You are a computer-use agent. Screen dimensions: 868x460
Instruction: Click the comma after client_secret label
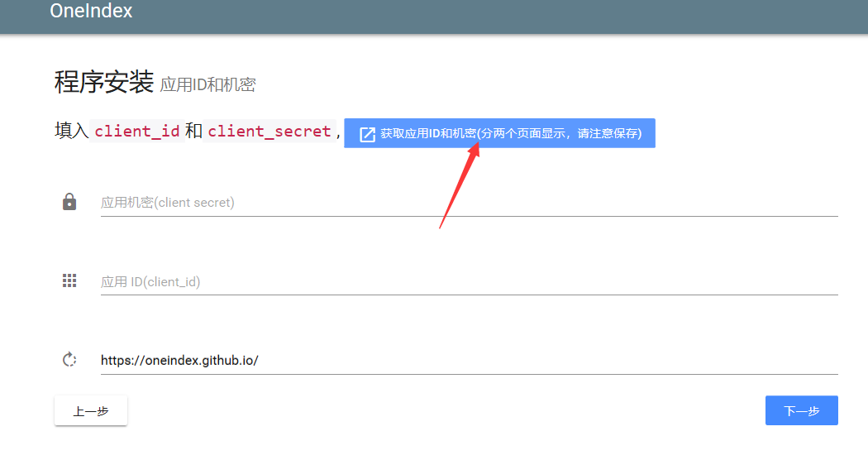(x=338, y=134)
